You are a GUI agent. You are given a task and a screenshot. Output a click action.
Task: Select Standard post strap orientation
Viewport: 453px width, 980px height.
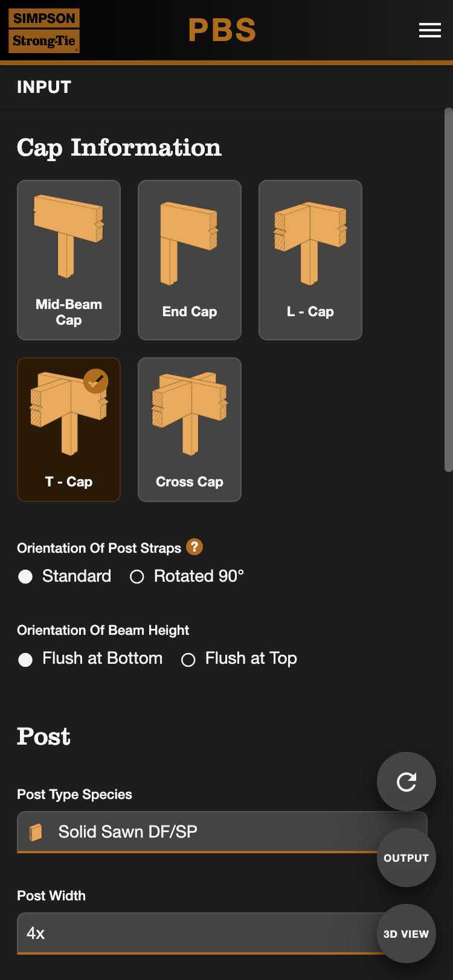point(25,576)
